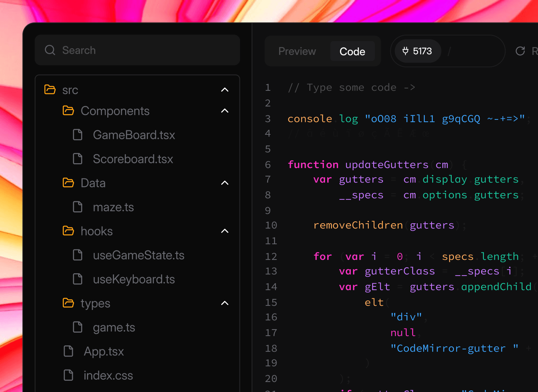The image size is (538, 392).
Task: Click the Scoreboard.tsx file icon
Action: 78,159
